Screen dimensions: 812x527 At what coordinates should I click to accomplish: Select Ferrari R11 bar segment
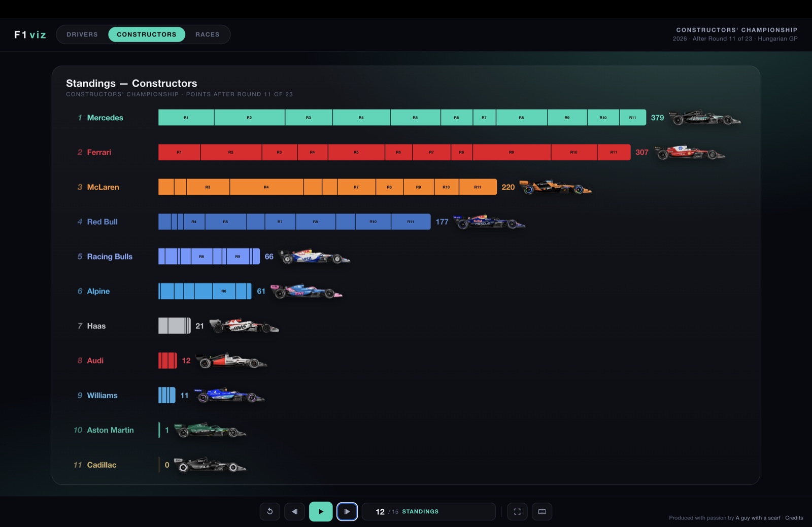point(614,152)
